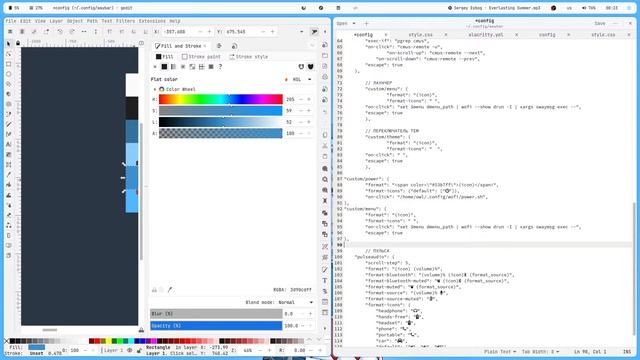640x360 pixels.
Task: Click the Save button in gedit
Action: tap(600, 23)
